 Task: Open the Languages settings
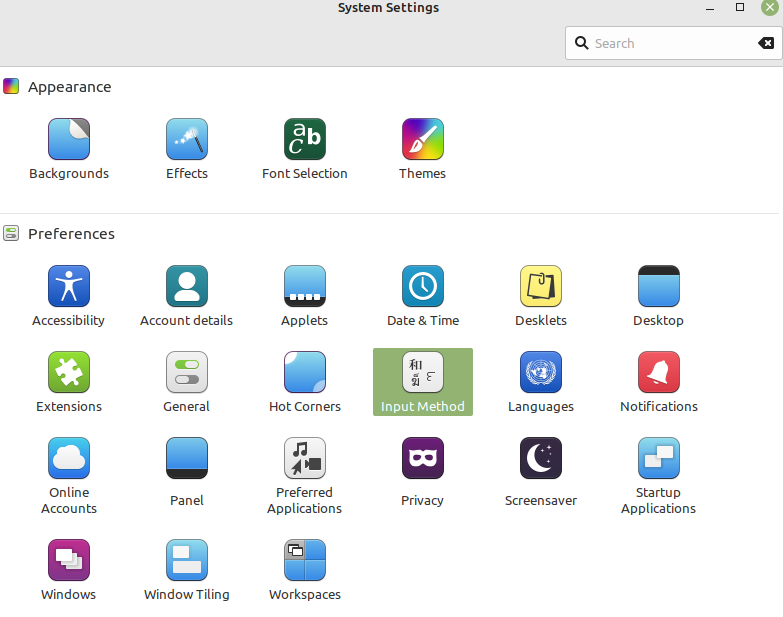(541, 373)
